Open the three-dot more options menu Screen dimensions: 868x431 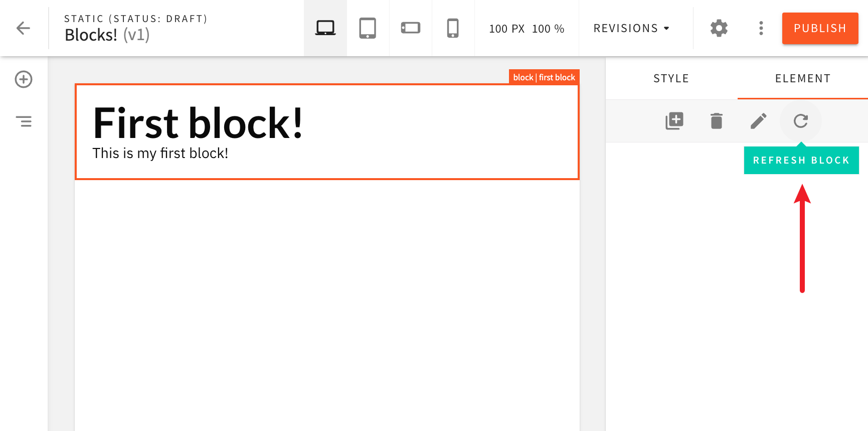tap(761, 28)
